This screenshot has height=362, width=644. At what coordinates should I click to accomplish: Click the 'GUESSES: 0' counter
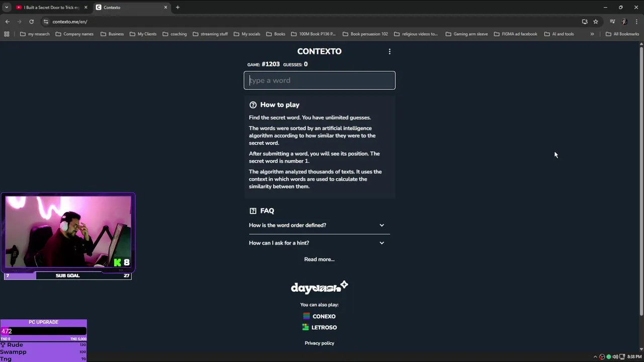tap(295, 64)
